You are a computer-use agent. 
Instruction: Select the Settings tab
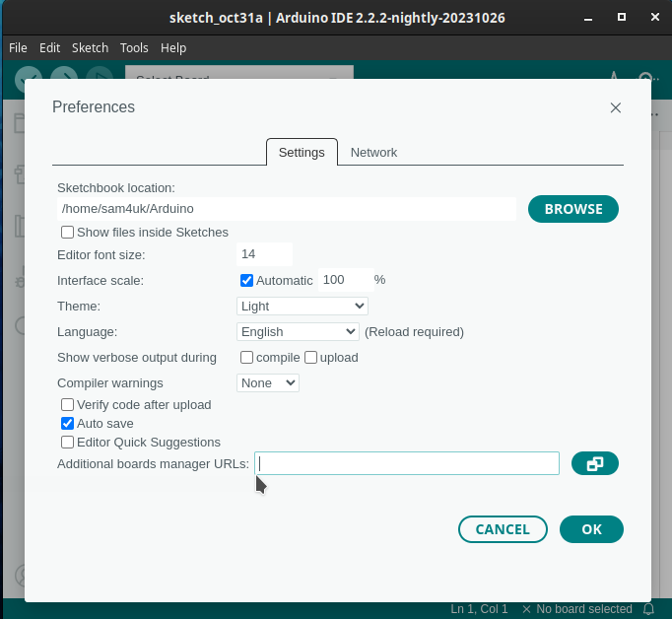click(302, 153)
